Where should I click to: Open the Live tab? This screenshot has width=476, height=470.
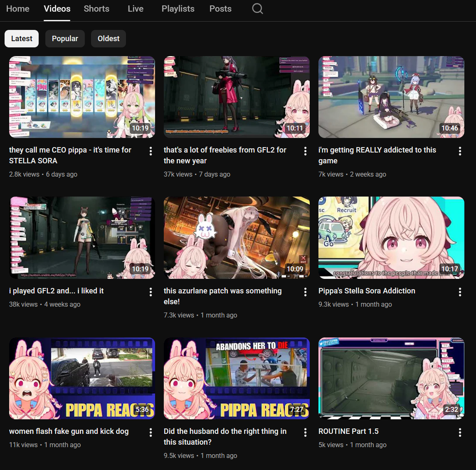pos(136,9)
